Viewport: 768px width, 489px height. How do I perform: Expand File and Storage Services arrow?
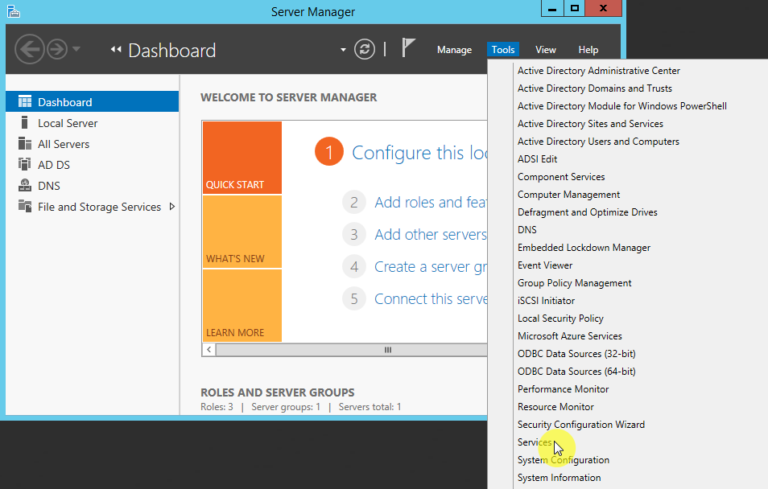point(172,206)
